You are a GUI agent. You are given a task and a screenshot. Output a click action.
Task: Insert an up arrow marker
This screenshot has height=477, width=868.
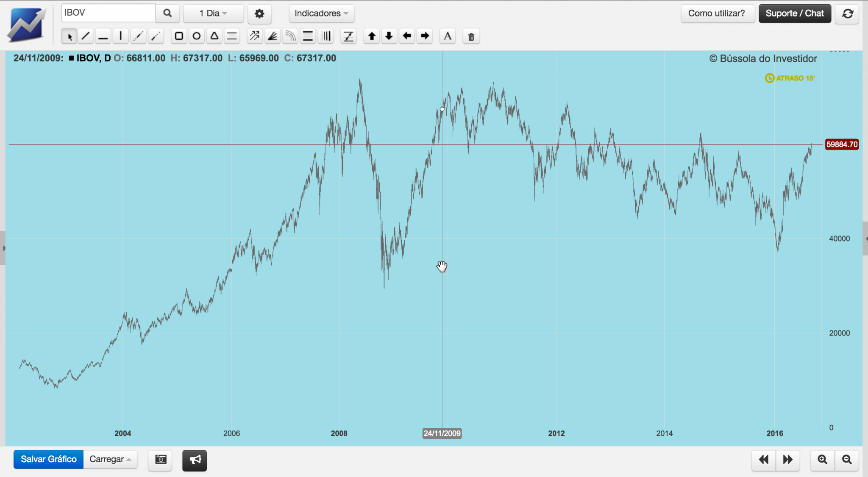click(372, 36)
